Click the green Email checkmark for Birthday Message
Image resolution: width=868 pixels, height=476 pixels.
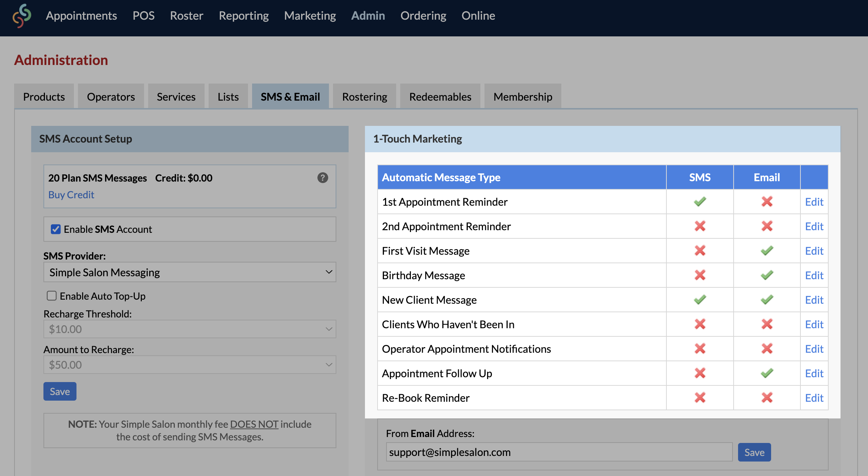point(766,275)
